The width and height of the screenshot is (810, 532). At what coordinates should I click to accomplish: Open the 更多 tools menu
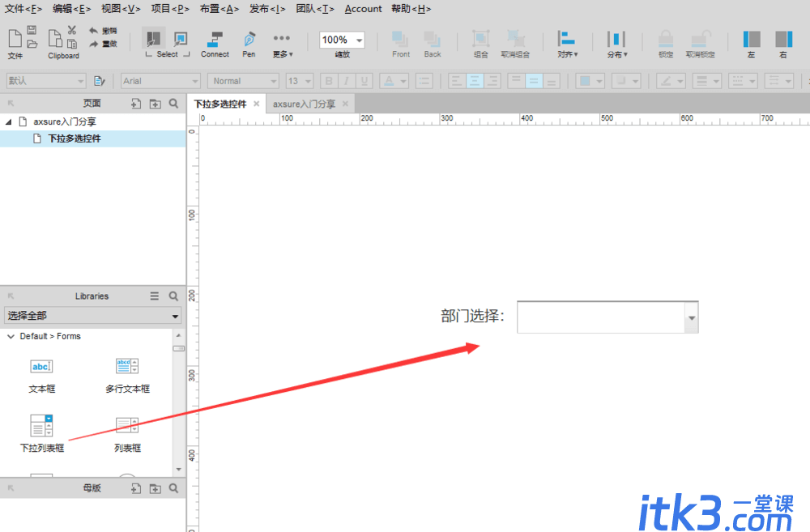tap(282, 45)
